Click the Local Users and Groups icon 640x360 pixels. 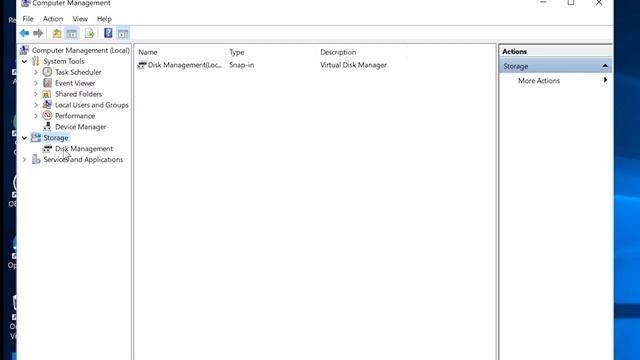[x=47, y=105]
